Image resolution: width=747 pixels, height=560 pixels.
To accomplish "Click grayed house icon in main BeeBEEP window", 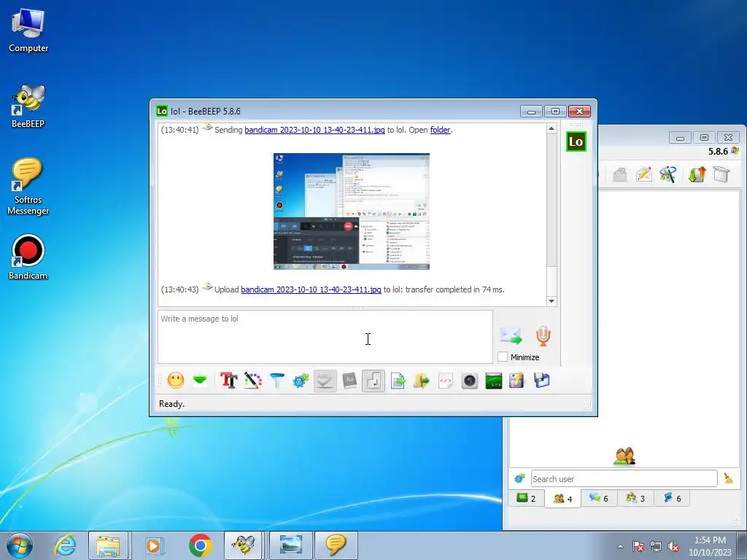I will click(619, 174).
